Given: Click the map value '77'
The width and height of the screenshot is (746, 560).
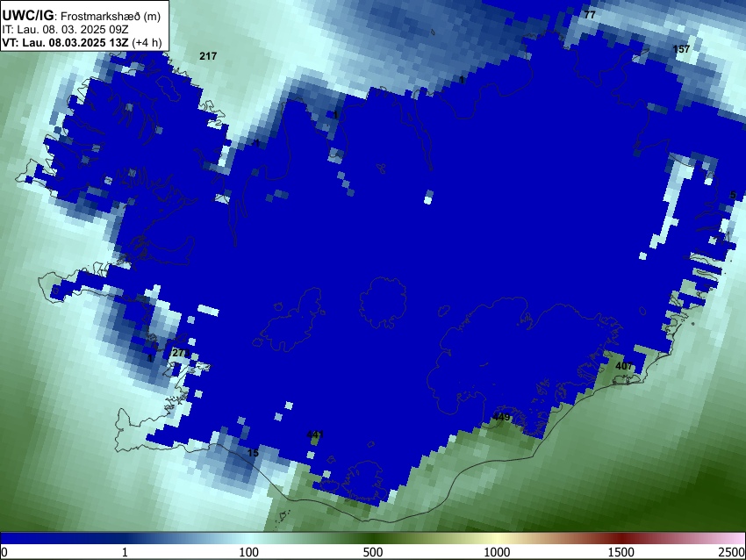Looking at the screenshot, I should (x=590, y=15).
